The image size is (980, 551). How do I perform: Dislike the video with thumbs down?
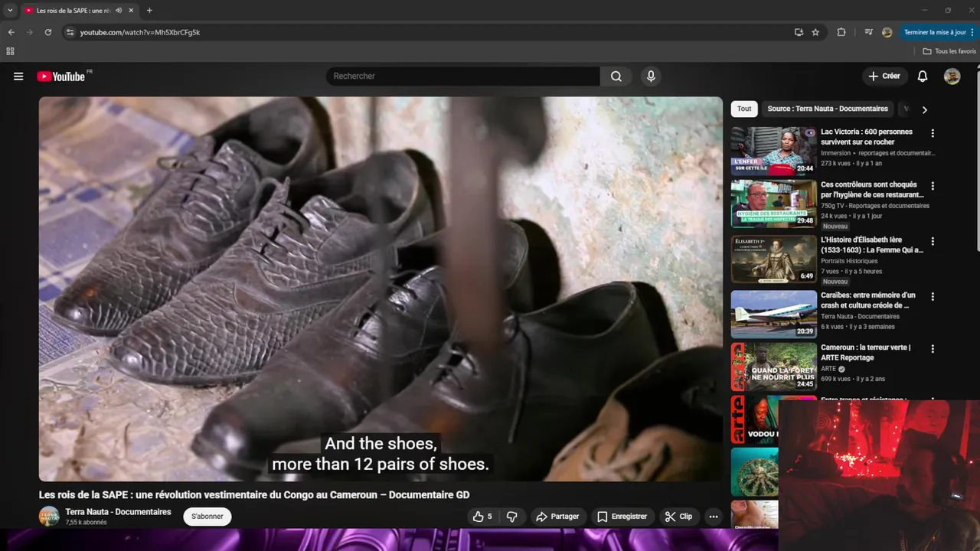[x=512, y=517]
